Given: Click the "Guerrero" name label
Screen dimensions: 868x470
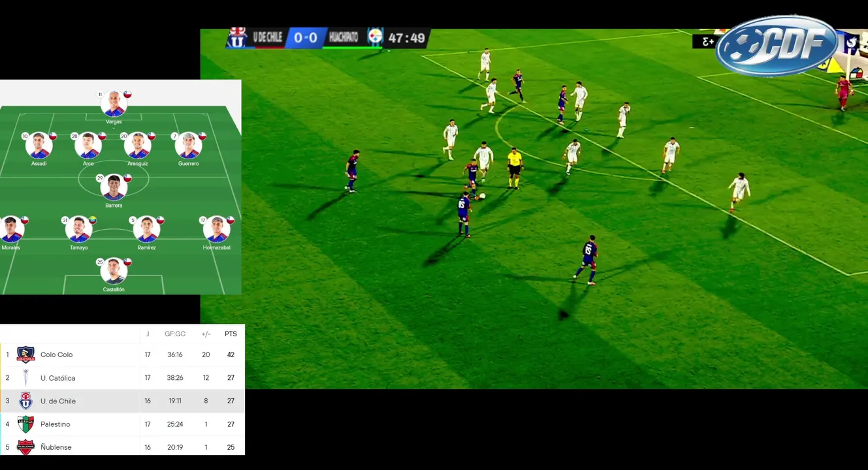Looking at the screenshot, I should click(189, 164).
